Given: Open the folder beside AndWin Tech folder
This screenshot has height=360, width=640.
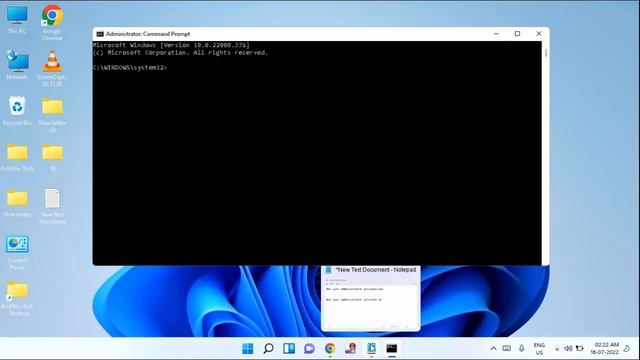Looking at the screenshot, I should [52, 157].
